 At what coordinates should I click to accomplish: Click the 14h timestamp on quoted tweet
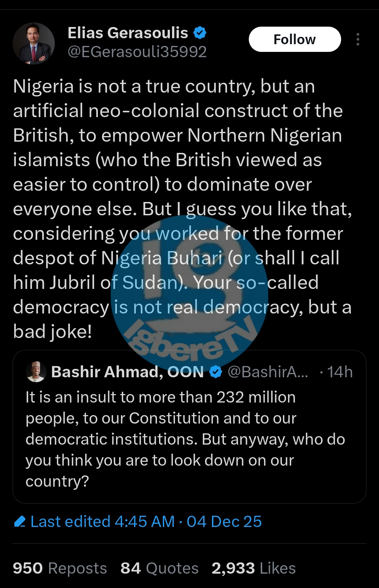pyautogui.click(x=339, y=372)
